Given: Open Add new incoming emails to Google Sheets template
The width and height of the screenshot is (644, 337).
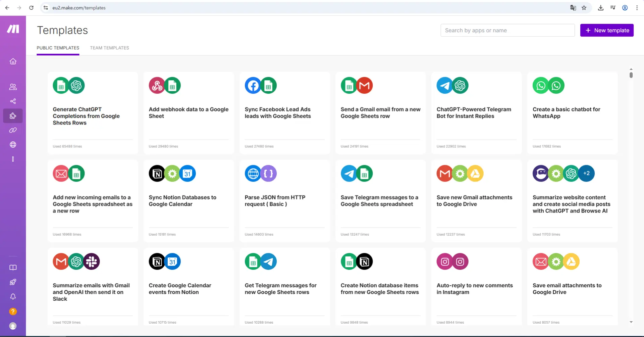Looking at the screenshot, I should click(93, 201).
